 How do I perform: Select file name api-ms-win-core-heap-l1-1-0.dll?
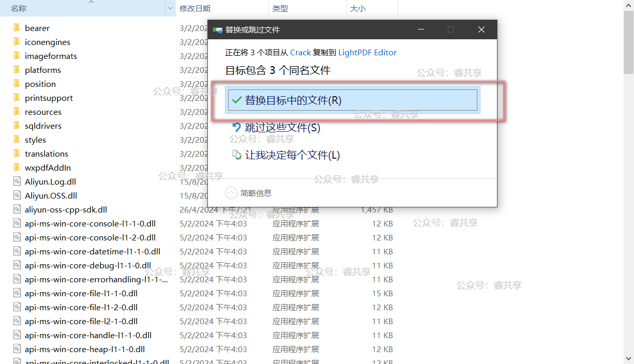pyautogui.click(x=85, y=349)
